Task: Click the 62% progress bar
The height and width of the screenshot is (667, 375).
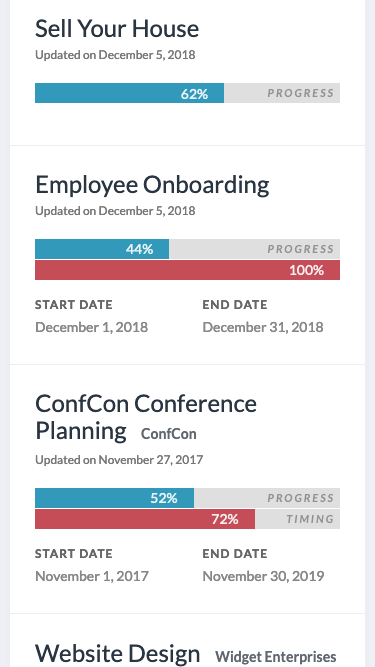Action: [188, 93]
